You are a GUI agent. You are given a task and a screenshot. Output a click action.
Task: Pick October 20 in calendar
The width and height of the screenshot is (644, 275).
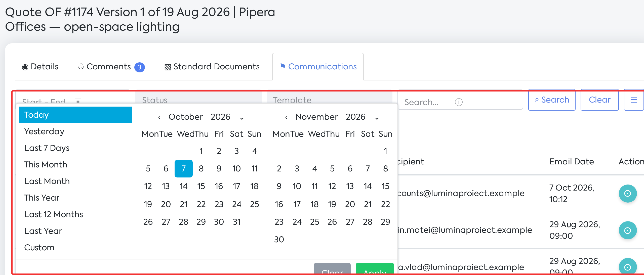(x=166, y=204)
